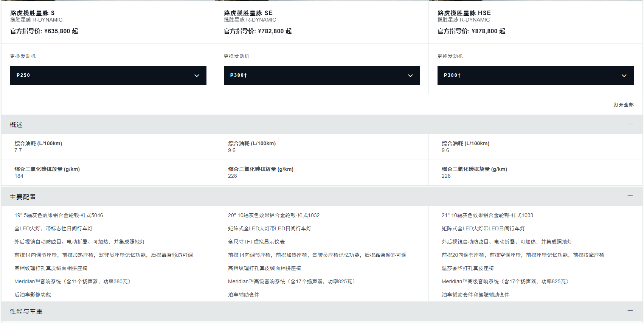Click 全尺寸TFT虚拟显示仪表

point(256,242)
